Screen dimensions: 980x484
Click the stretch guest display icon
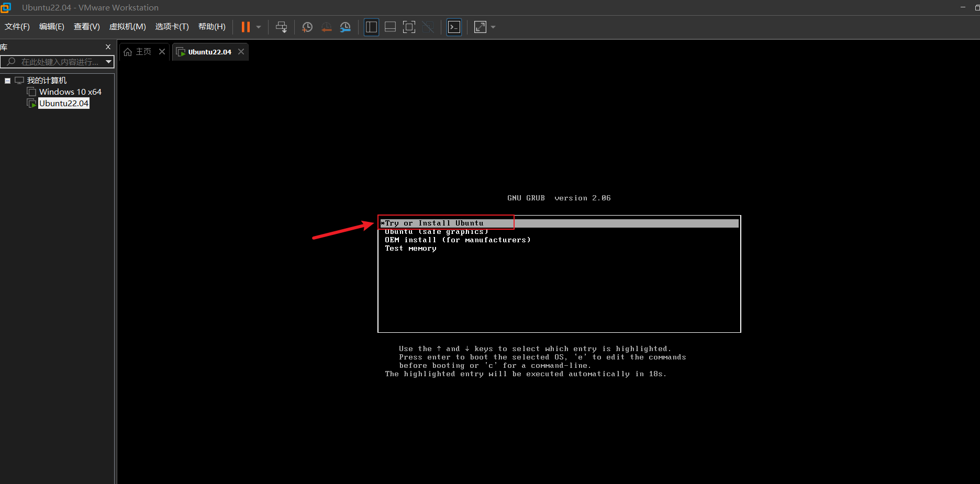click(480, 27)
